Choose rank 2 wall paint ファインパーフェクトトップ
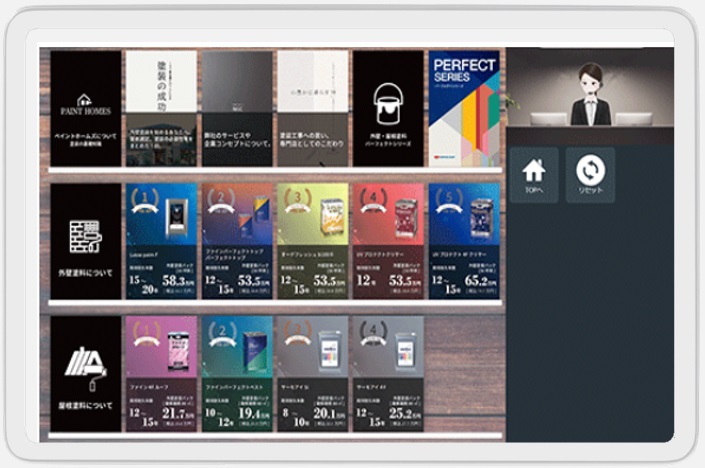The width and height of the screenshot is (705, 468). (236, 242)
